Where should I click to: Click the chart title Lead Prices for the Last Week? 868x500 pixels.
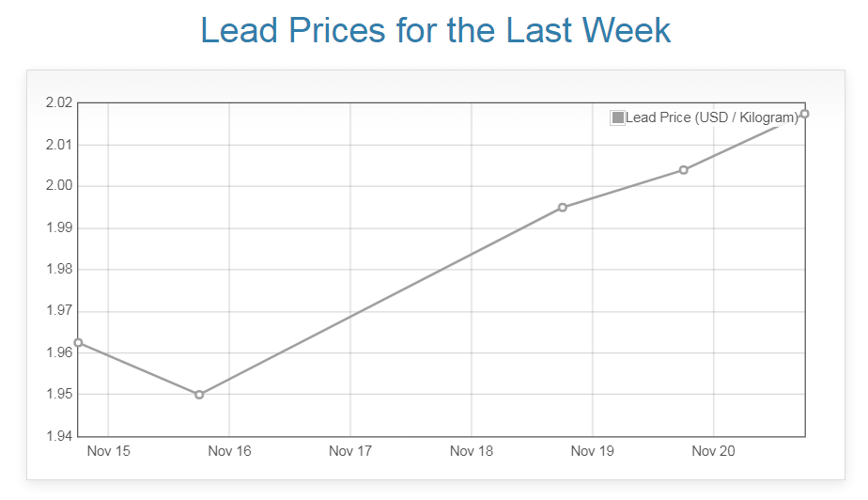[435, 31]
